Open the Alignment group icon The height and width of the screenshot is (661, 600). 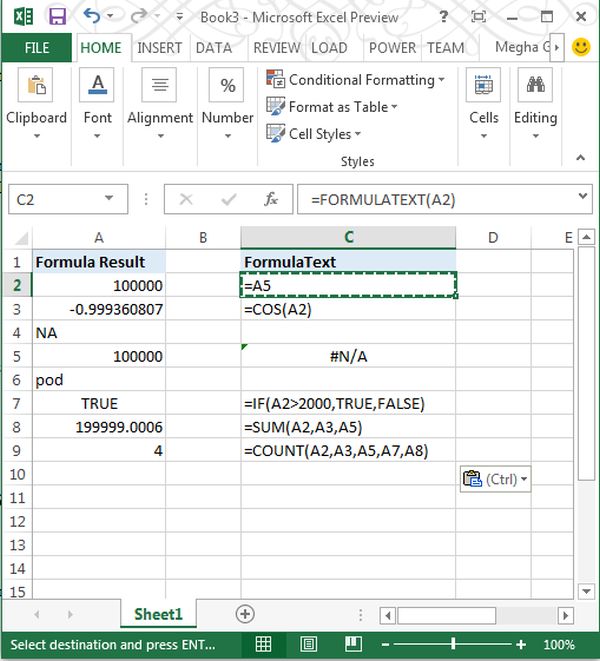tap(159, 85)
